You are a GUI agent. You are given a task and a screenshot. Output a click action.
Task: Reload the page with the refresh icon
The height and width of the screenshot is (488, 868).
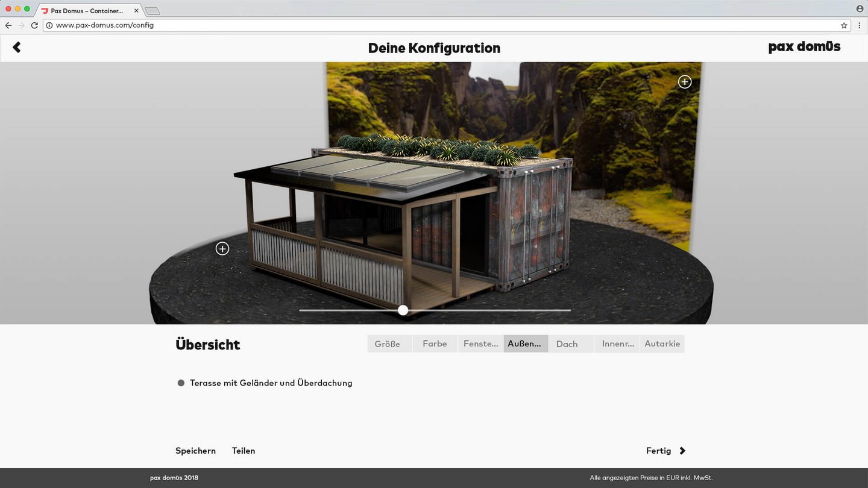tap(34, 25)
